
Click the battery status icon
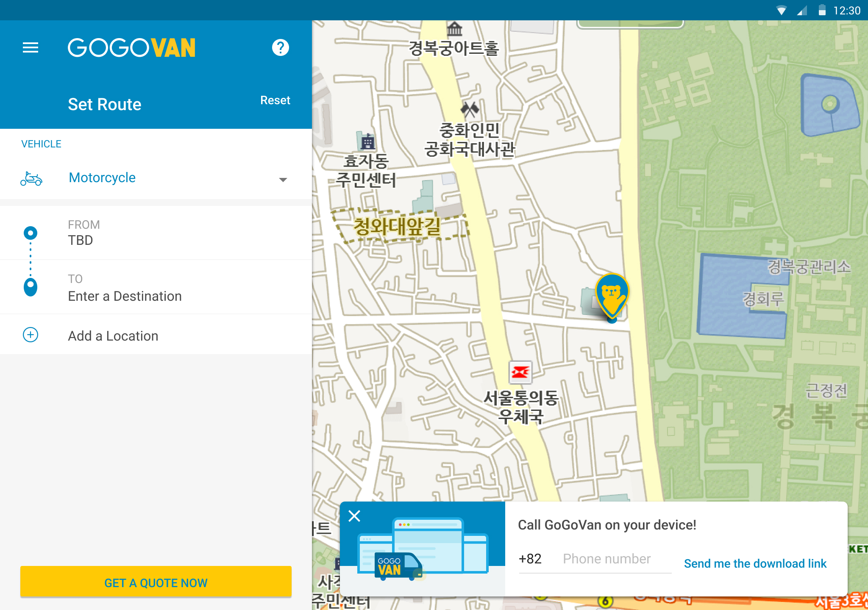click(x=822, y=10)
